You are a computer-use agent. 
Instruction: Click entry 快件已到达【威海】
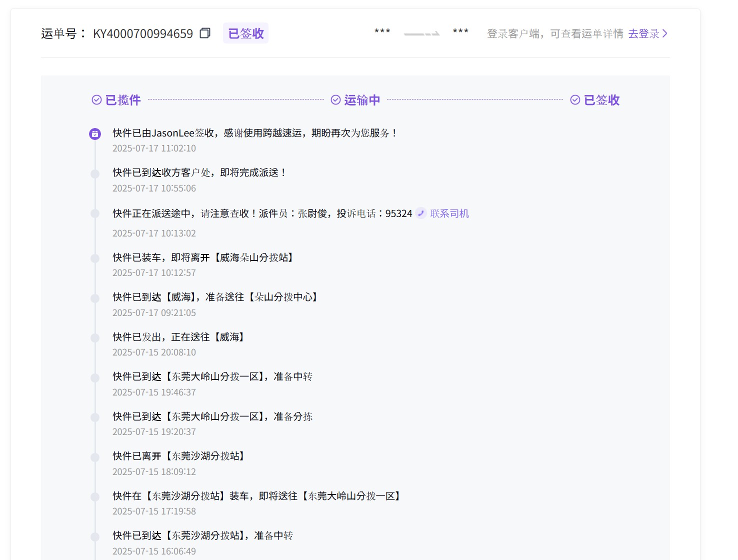(x=216, y=297)
